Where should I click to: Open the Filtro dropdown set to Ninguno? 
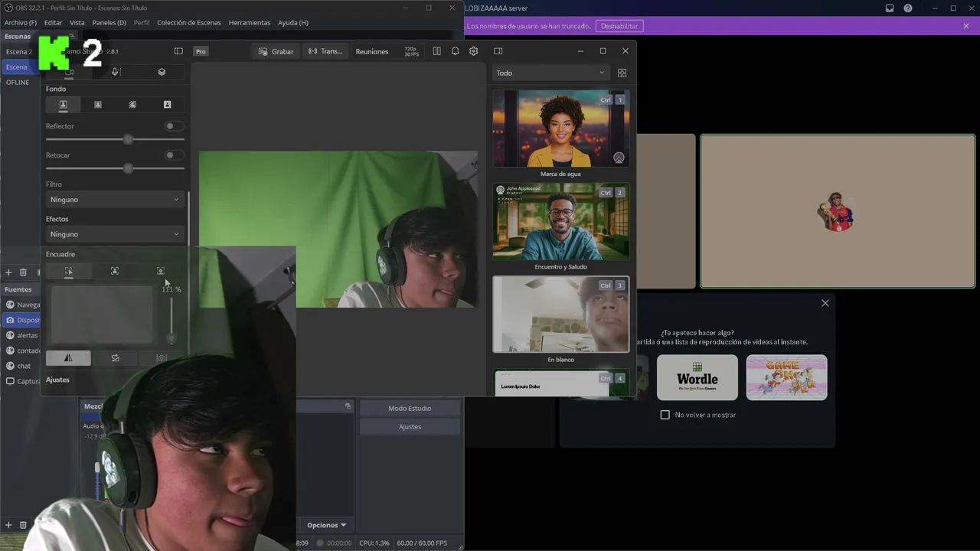click(x=115, y=200)
